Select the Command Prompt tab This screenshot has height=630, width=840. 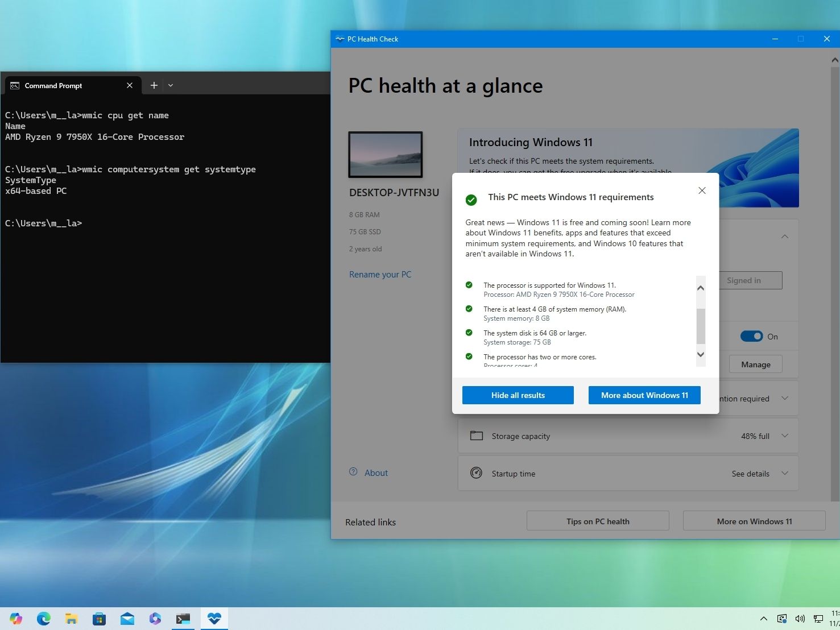53,85
